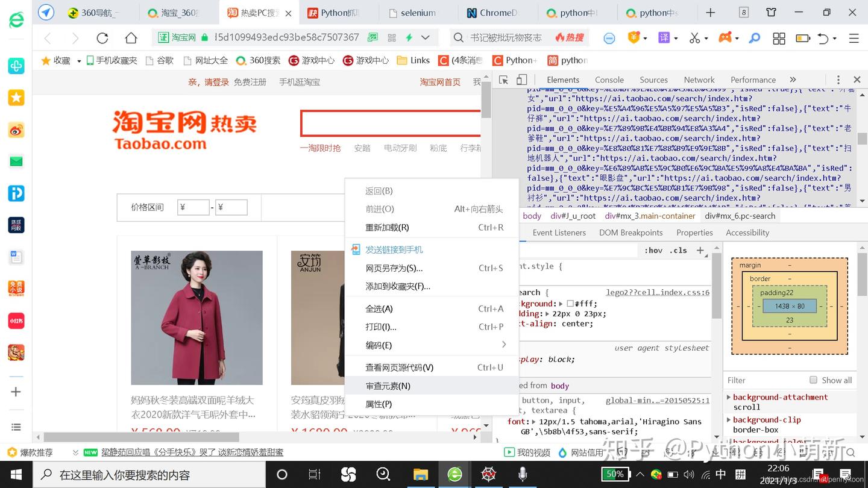This screenshot has width=868, height=488.
Task: Click the browser reload button
Action: [x=102, y=38]
